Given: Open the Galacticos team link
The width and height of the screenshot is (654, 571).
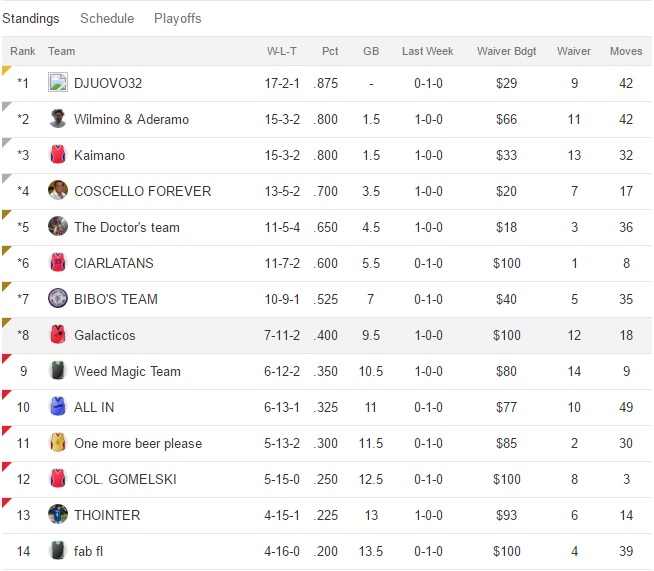Looking at the screenshot, I should tap(104, 335).
